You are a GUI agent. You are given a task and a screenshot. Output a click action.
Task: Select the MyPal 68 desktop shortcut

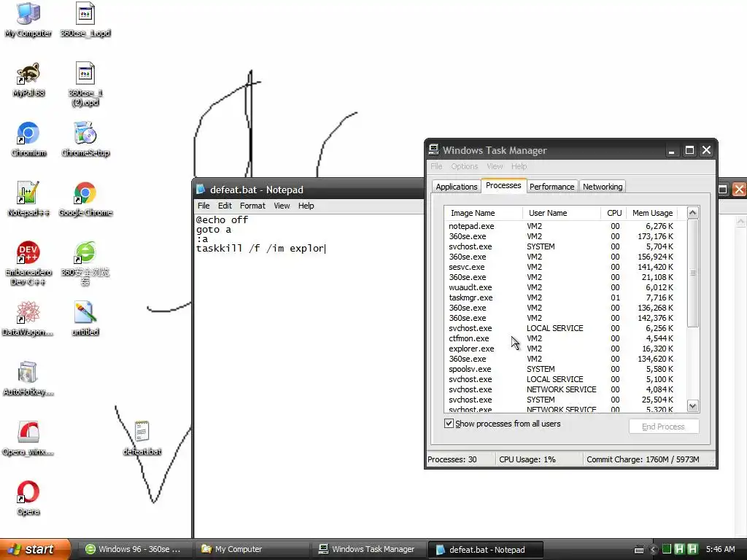coord(28,79)
